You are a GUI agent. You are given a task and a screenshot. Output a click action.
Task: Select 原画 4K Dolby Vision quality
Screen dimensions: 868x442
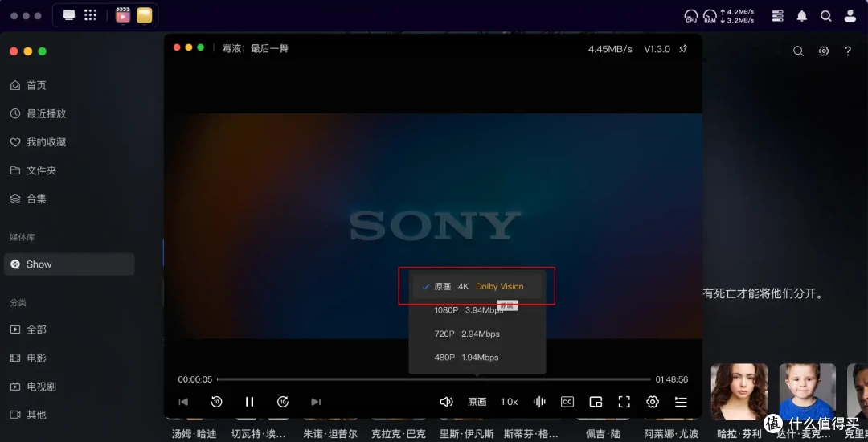pos(477,287)
